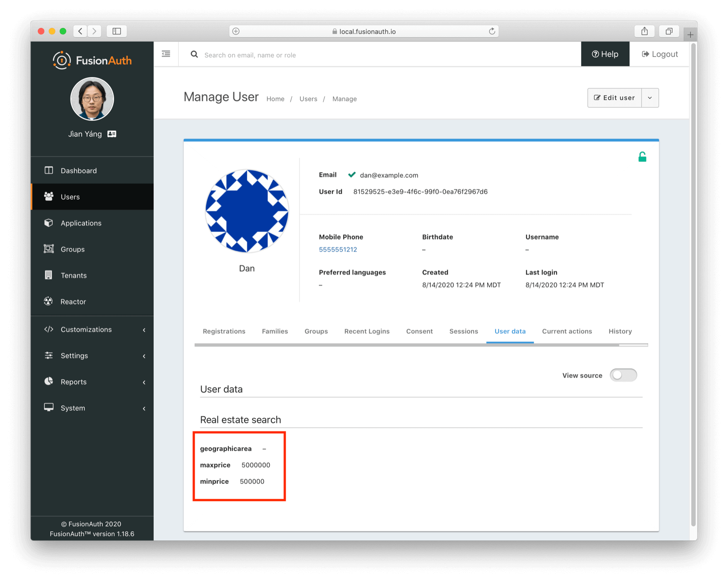Click the Settings sliders icon
Viewport: 728px width, 581px height.
tap(49, 356)
